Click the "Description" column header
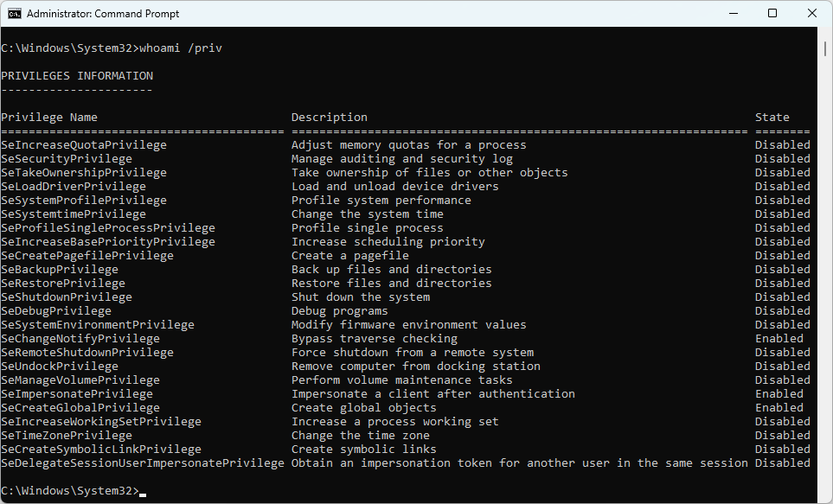833x504 pixels. pos(329,118)
